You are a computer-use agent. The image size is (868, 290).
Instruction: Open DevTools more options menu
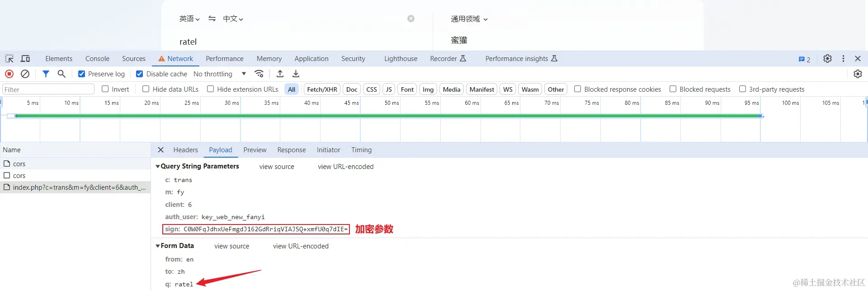[x=843, y=59]
